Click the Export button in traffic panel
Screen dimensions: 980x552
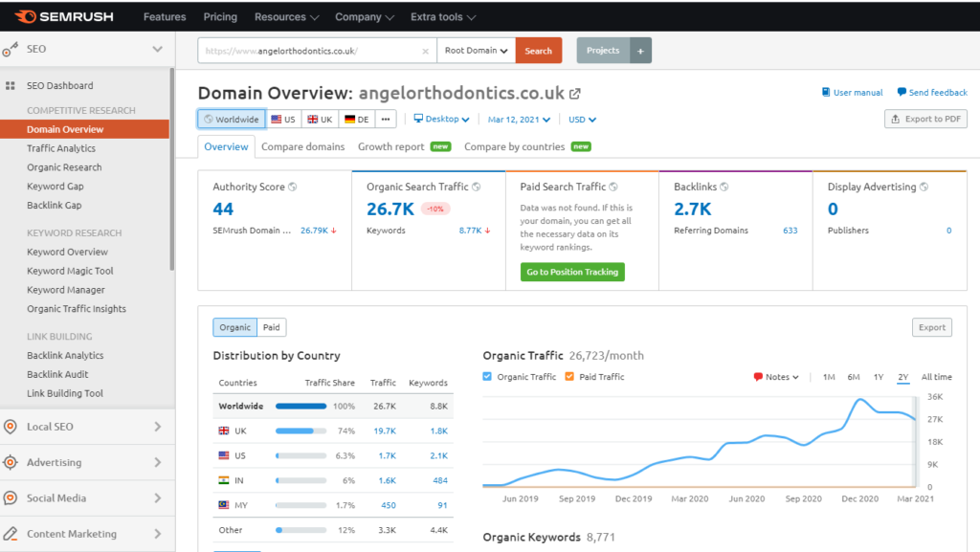(932, 327)
